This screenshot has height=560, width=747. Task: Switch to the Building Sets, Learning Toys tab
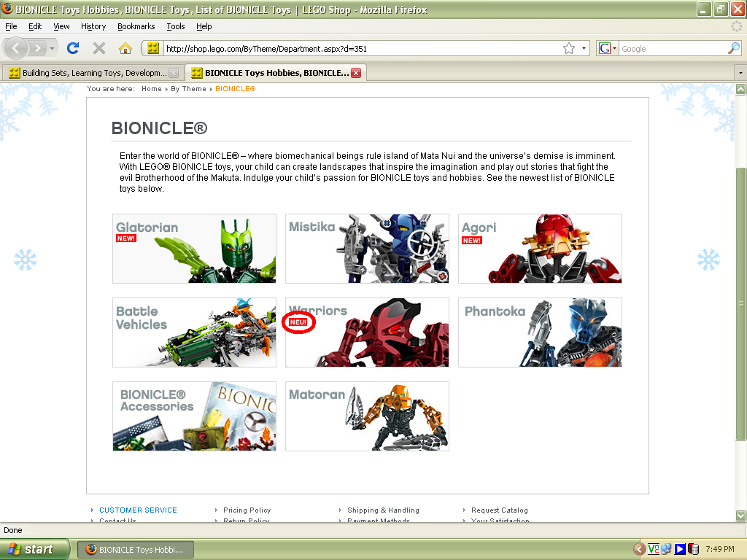[x=93, y=73]
